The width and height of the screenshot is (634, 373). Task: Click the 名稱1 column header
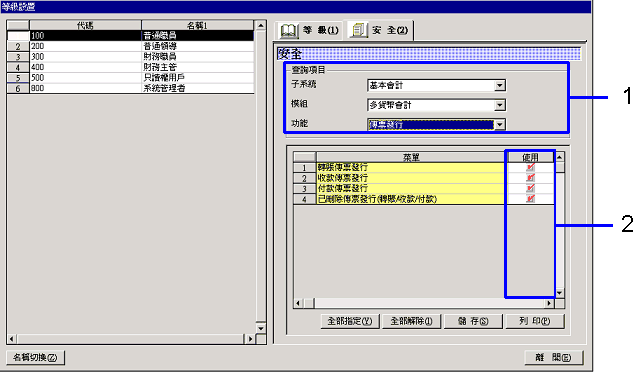(198, 25)
